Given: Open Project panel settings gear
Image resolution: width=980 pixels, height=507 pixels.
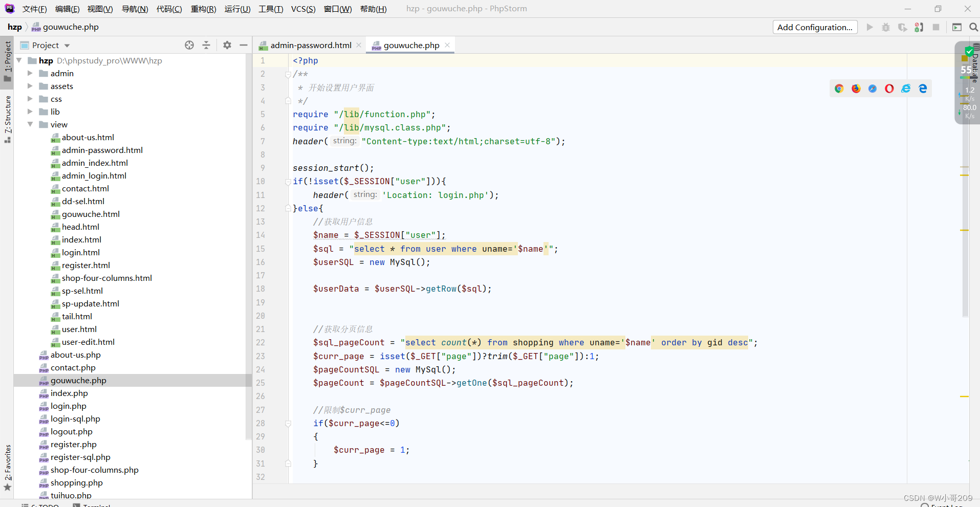Looking at the screenshot, I should [227, 45].
